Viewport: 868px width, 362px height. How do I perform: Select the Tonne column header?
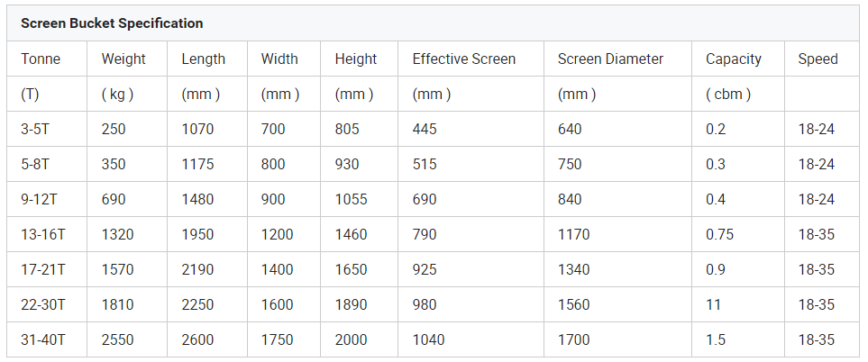tap(41, 59)
